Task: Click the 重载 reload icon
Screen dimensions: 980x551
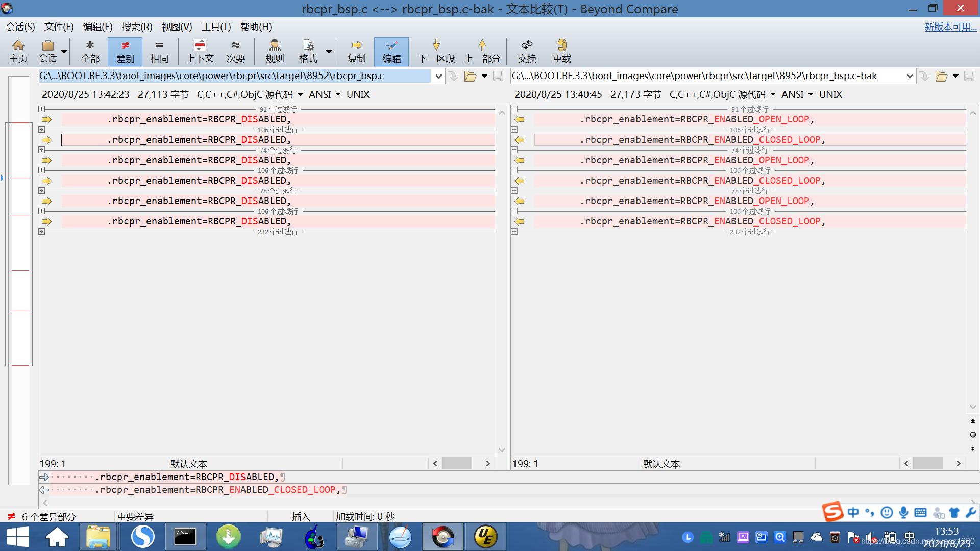Action: [561, 51]
